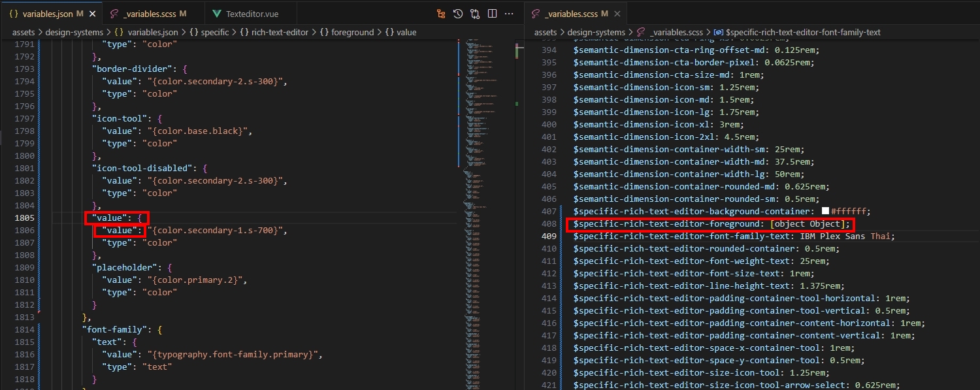Image resolution: width=980 pixels, height=390 pixels.
Task: Click the Open Changes compare icon
Action: (475, 13)
